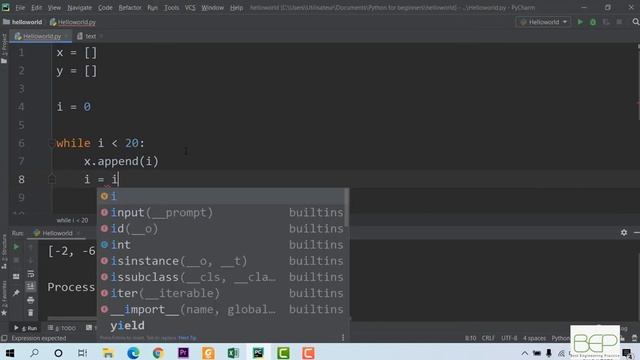Select id(__o) completion suggestion
Viewport: 640px width, 360px height.
(220, 229)
